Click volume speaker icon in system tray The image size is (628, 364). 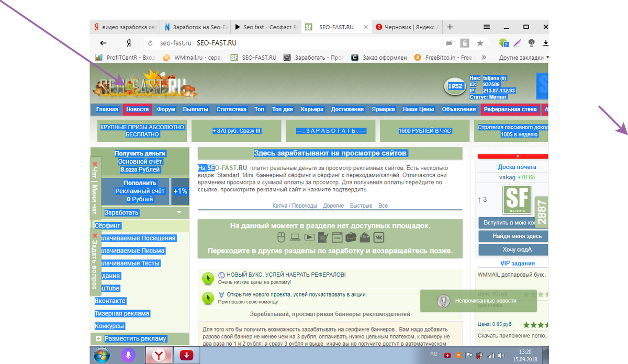pos(502,355)
